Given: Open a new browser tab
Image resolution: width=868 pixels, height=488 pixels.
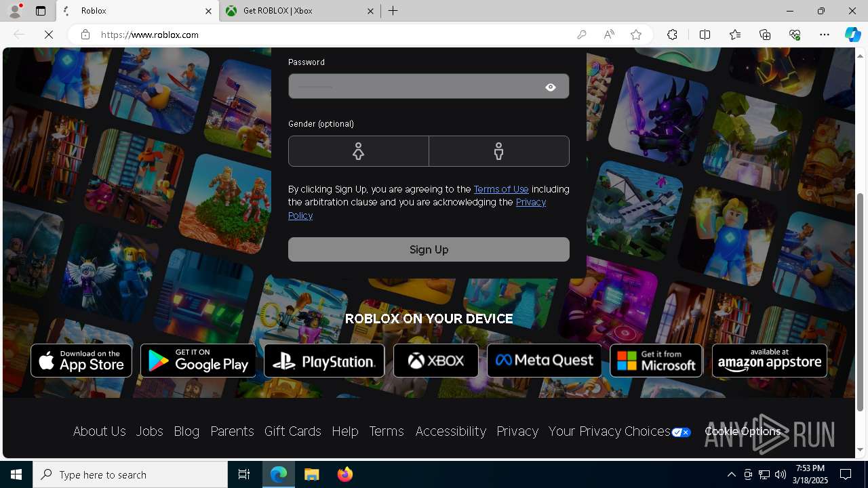Looking at the screenshot, I should point(393,11).
